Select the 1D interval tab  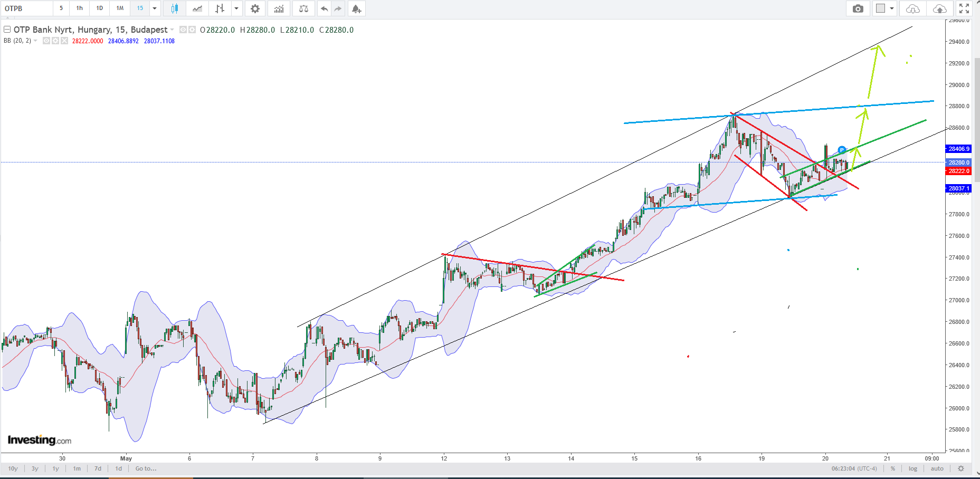pos(99,8)
